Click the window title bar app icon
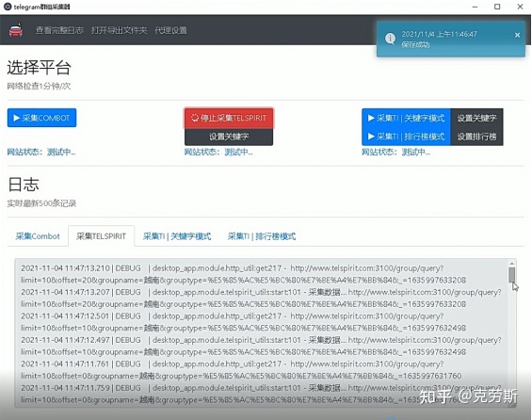532x420 pixels. 8,7
